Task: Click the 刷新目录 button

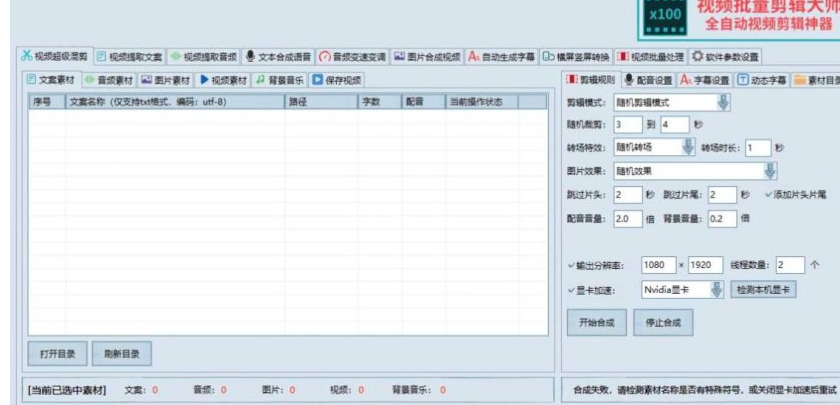Action: (122, 354)
